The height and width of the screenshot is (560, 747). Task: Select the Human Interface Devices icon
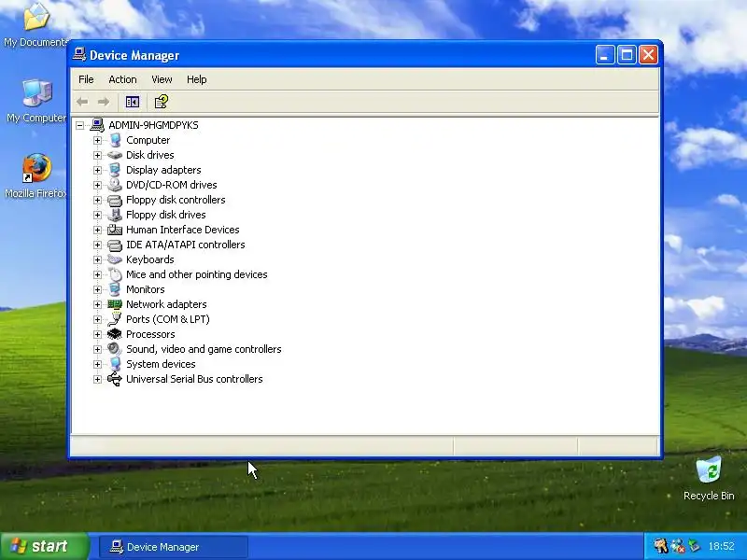(115, 230)
